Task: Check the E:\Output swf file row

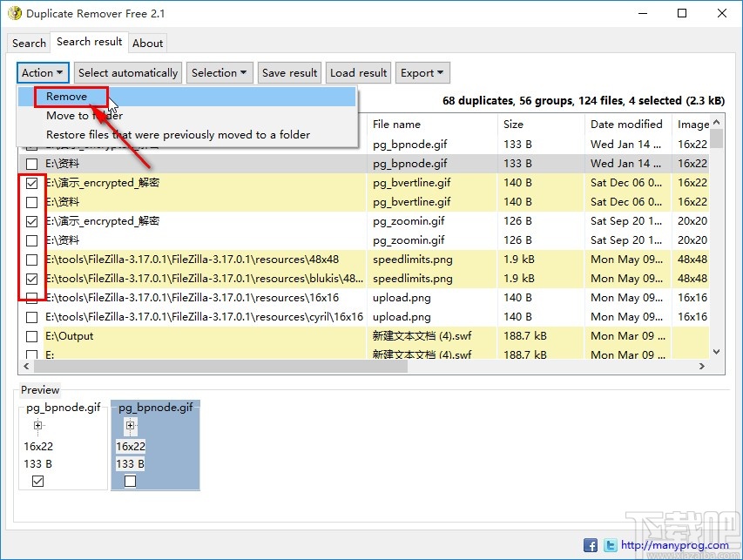Action: click(x=31, y=336)
